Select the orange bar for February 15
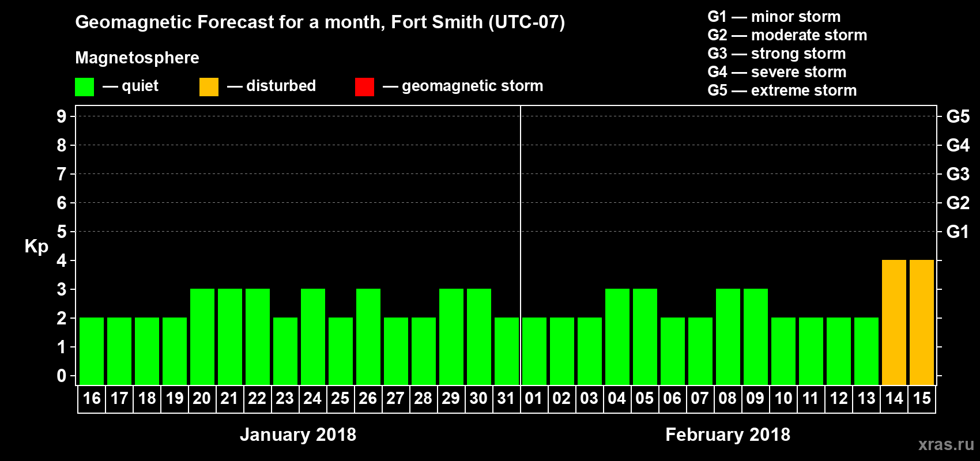980x461 pixels. 922,322
